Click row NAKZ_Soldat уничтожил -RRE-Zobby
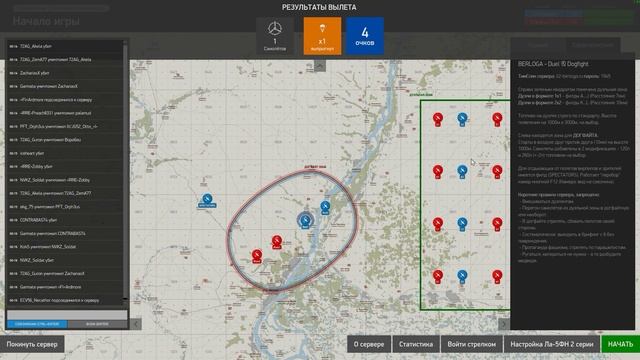This screenshot has width=640, height=360. [x=64, y=180]
